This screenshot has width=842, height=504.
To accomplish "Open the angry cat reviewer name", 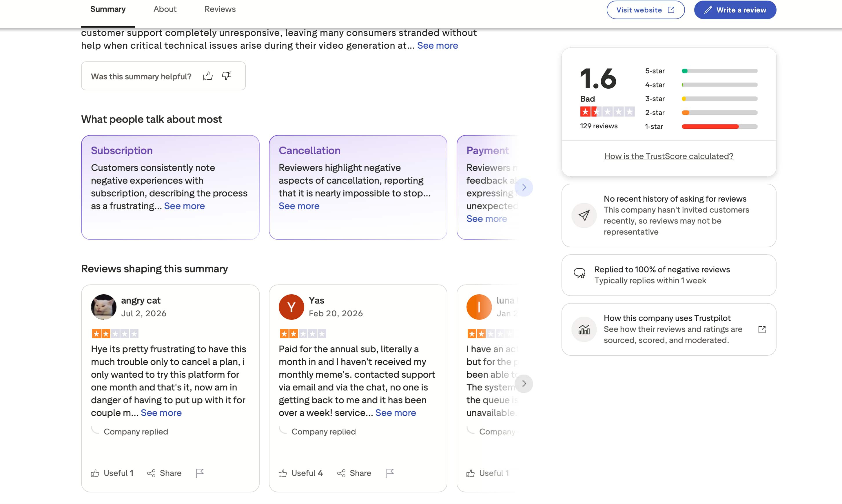I will click(141, 301).
